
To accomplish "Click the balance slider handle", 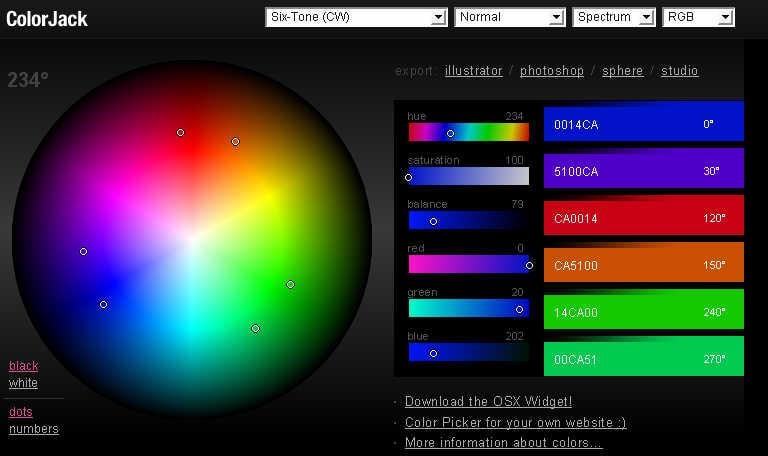I will (x=433, y=221).
